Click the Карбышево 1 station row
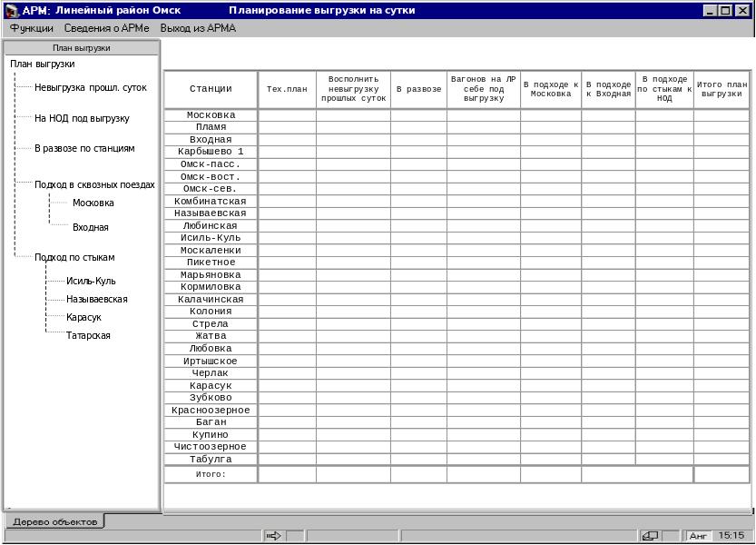The width and height of the screenshot is (756, 545). tap(211, 152)
